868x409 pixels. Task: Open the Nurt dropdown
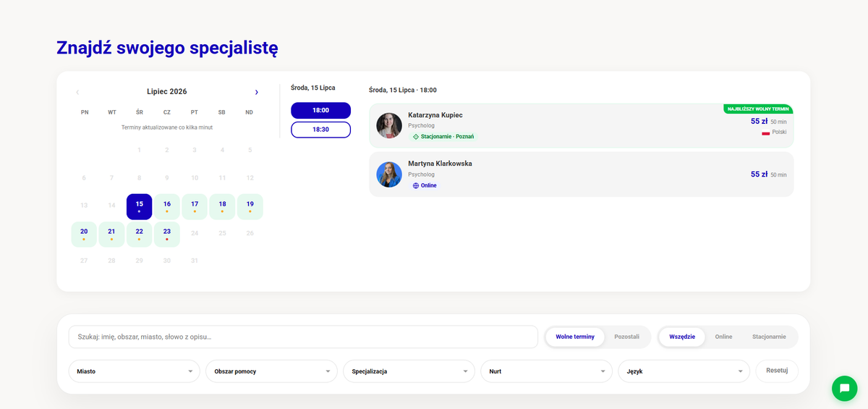547,371
